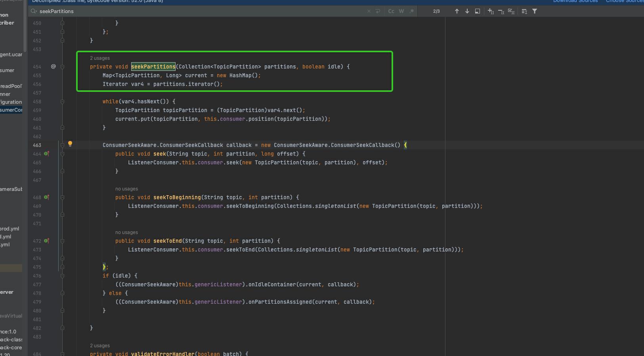Viewport: 644px width, 356px height.
Task: Click the 2/3 match counter
Action: tap(436, 11)
